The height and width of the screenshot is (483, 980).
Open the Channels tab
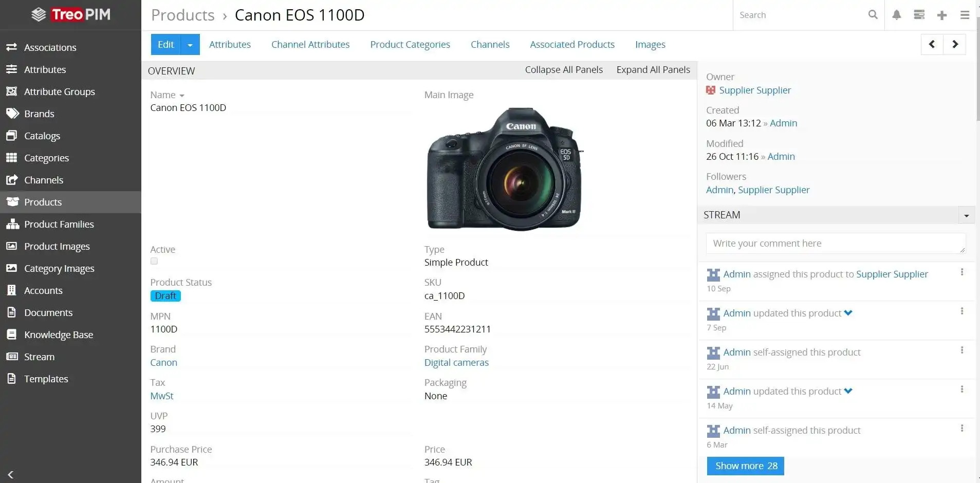(x=490, y=44)
